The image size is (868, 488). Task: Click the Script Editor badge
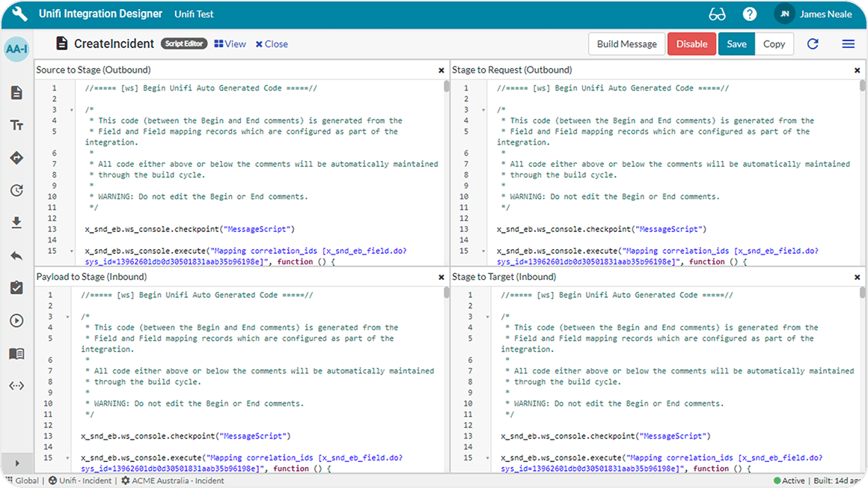tap(184, 43)
